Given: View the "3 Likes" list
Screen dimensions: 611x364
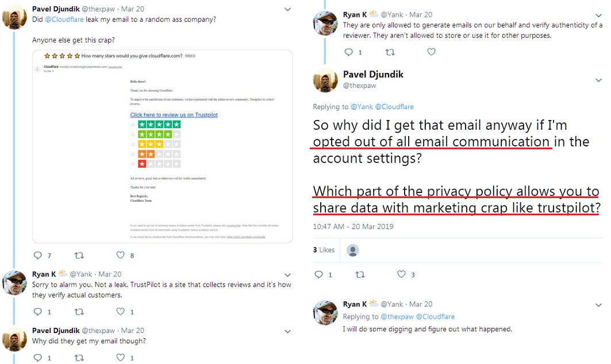Looking at the screenshot, I should [x=324, y=250].
